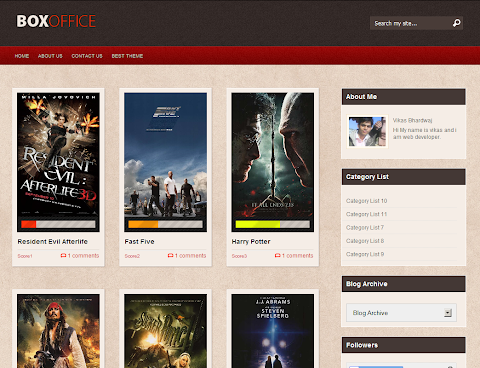Click '1 comments' under Resident Evil Afterlife

(x=83, y=256)
